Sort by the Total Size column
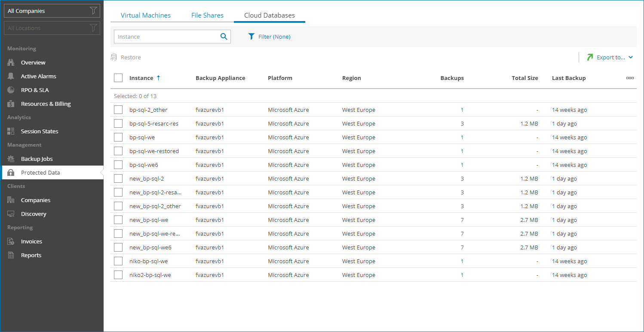 click(x=524, y=78)
